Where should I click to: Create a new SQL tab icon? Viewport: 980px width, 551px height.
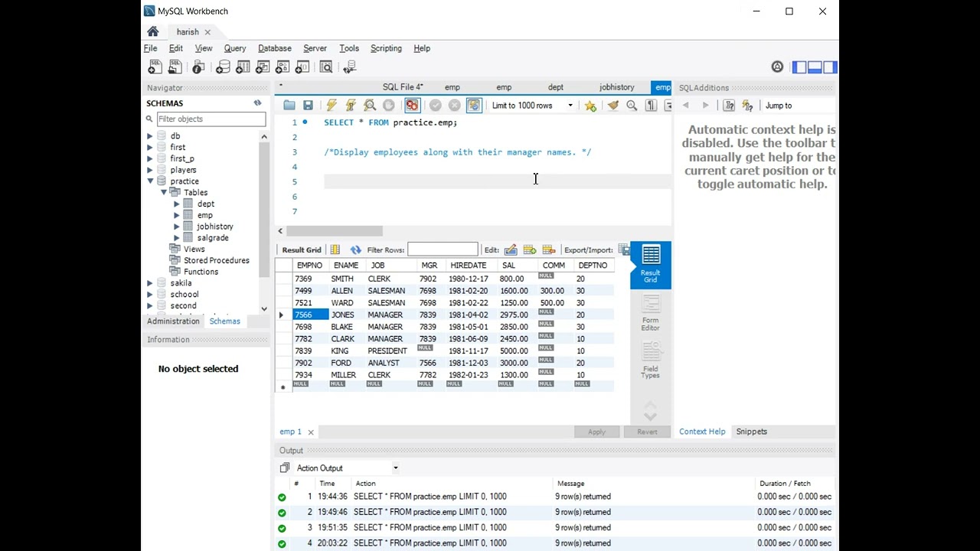(x=155, y=67)
